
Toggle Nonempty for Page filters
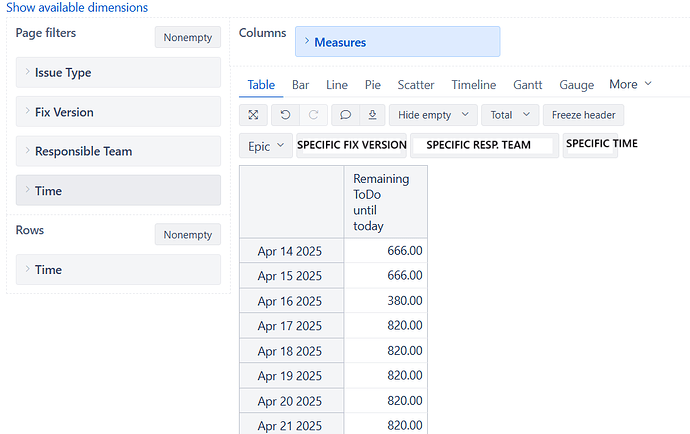tap(187, 37)
